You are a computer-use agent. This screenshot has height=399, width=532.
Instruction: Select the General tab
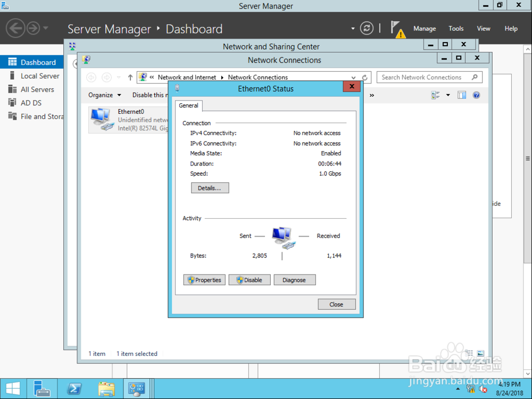(x=189, y=105)
